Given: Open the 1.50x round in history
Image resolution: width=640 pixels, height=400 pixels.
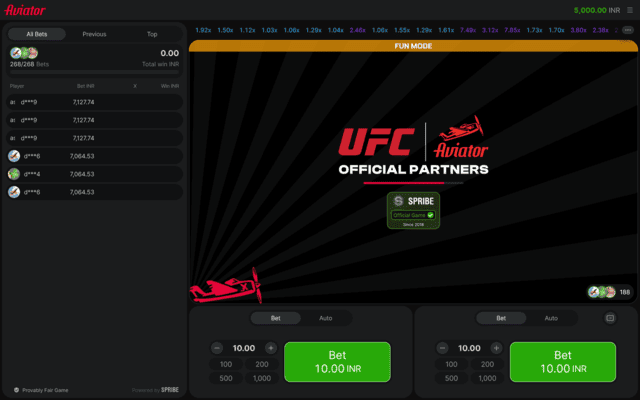Looking at the screenshot, I should pos(225,30).
